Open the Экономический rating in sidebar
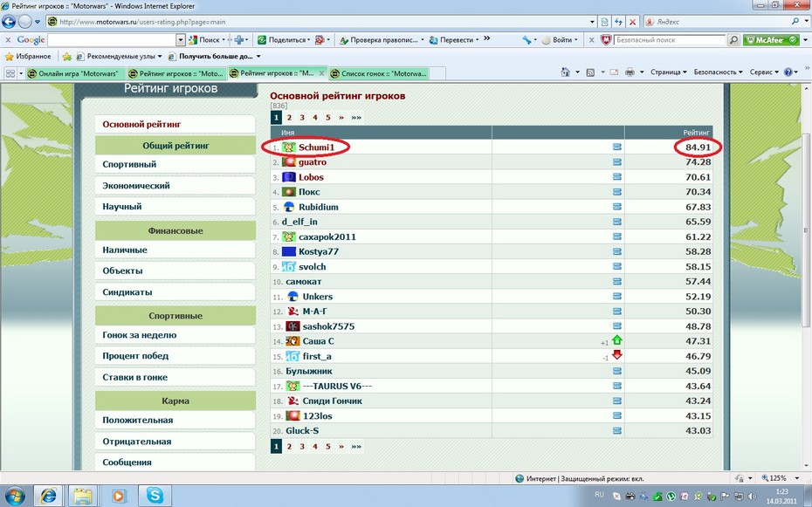The width and height of the screenshot is (812, 507). pos(136,186)
